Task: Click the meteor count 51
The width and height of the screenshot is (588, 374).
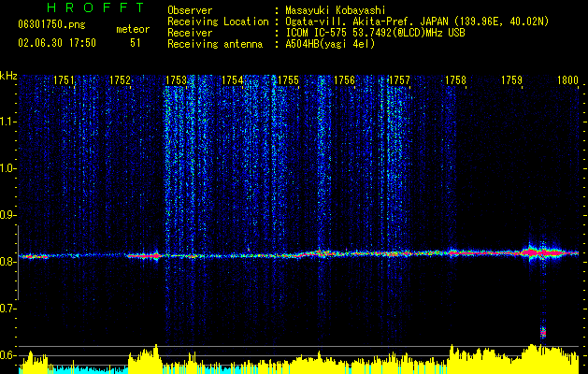Action: (x=135, y=43)
